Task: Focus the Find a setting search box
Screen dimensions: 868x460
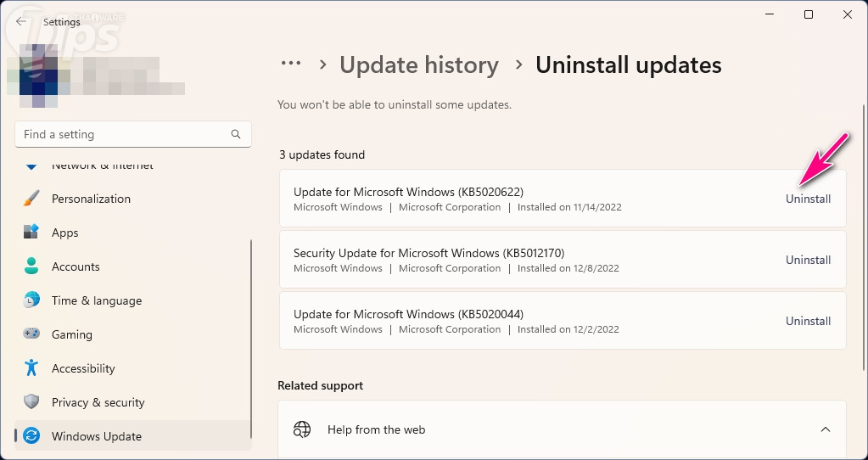Action: [x=123, y=134]
